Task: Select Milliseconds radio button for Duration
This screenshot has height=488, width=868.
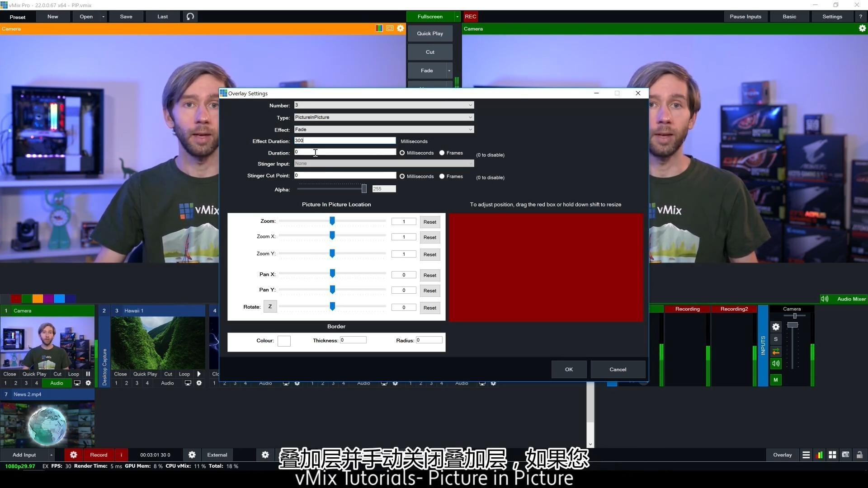Action: click(x=402, y=153)
